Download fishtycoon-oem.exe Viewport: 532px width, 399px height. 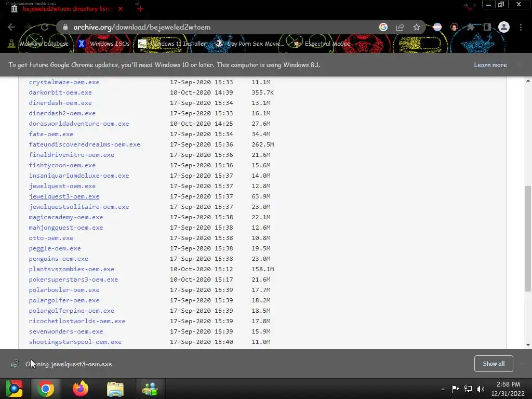click(62, 165)
